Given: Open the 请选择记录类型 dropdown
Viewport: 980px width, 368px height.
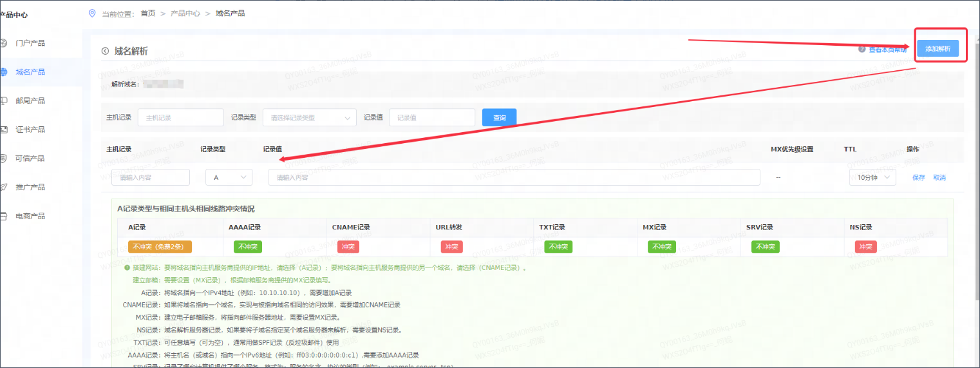Looking at the screenshot, I should point(309,118).
